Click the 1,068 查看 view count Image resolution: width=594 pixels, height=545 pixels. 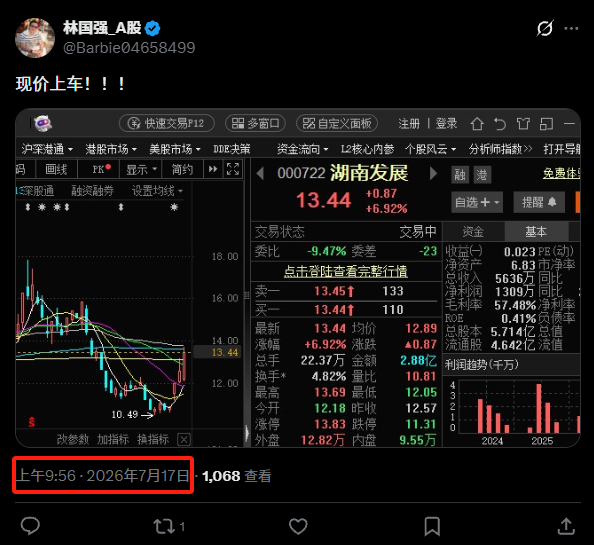(237, 476)
